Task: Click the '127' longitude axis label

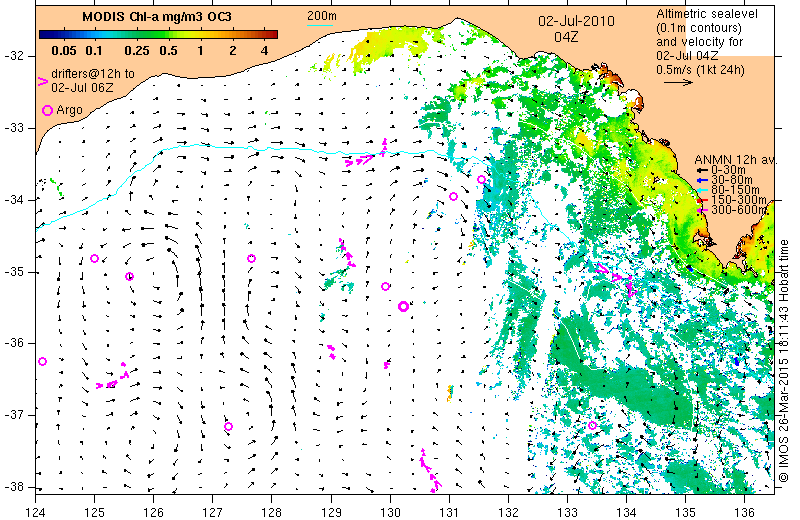Action: [212, 511]
